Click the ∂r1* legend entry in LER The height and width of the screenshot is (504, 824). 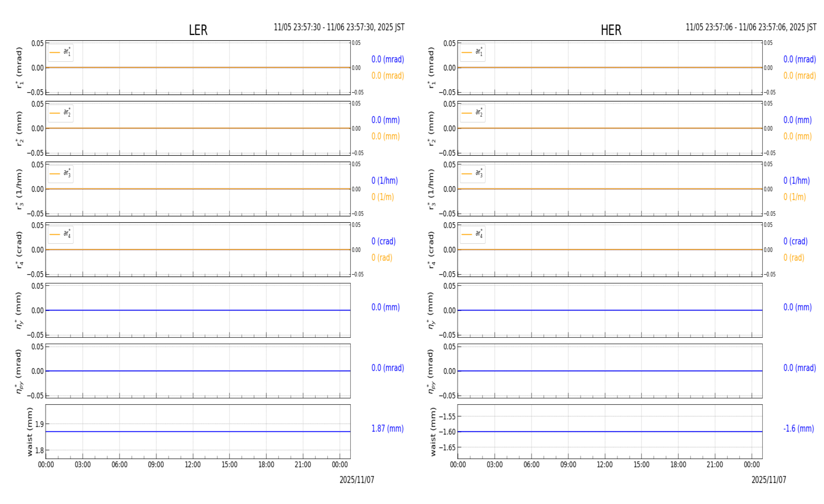point(61,52)
